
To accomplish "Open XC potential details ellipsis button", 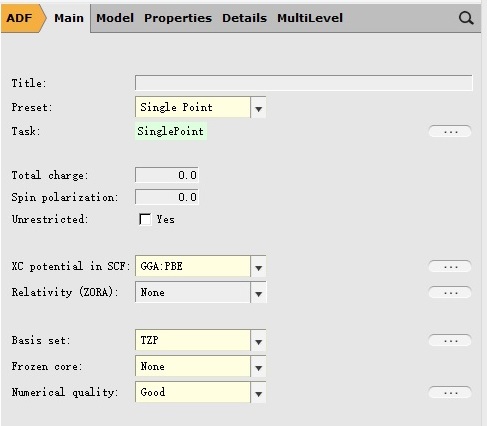I will tap(450, 266).
